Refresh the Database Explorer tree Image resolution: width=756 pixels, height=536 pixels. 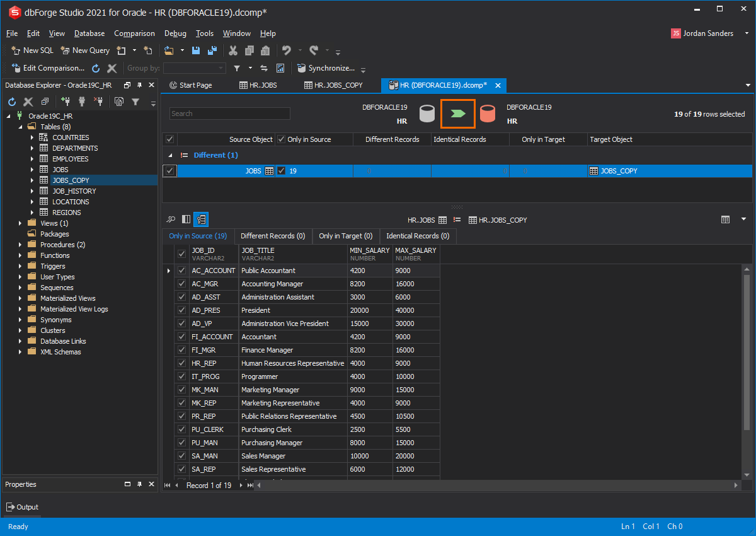11,102
